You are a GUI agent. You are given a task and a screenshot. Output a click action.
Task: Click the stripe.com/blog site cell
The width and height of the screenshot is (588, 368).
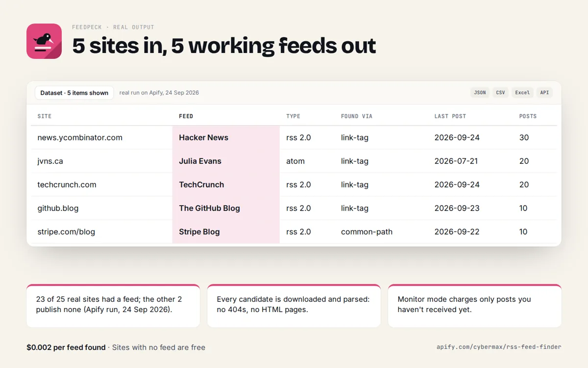[x=66, y=232]
